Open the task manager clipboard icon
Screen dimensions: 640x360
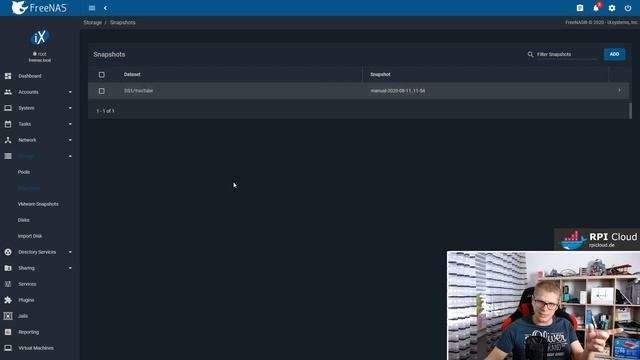coord(580,8)
